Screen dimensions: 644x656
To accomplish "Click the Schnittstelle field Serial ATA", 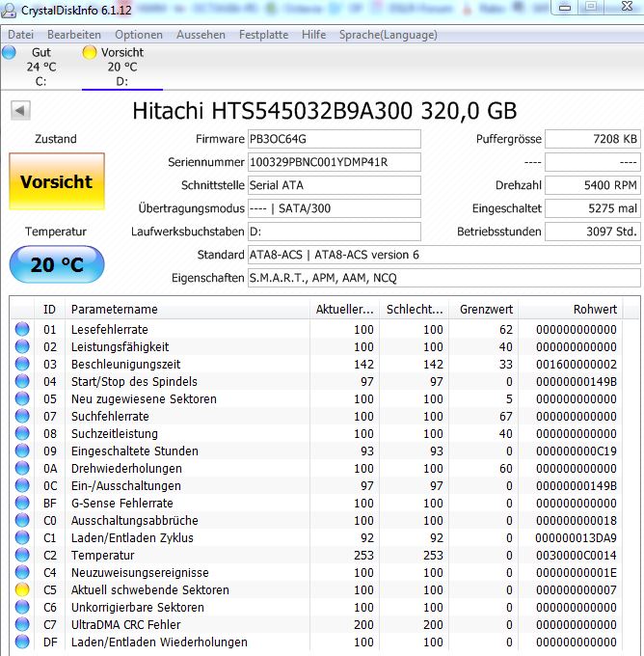I will [335, 185].
